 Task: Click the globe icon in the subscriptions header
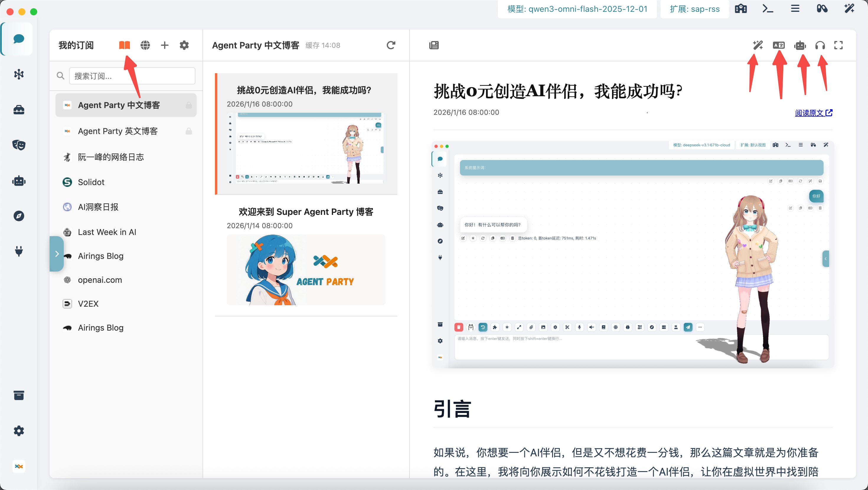pos(145,45)
